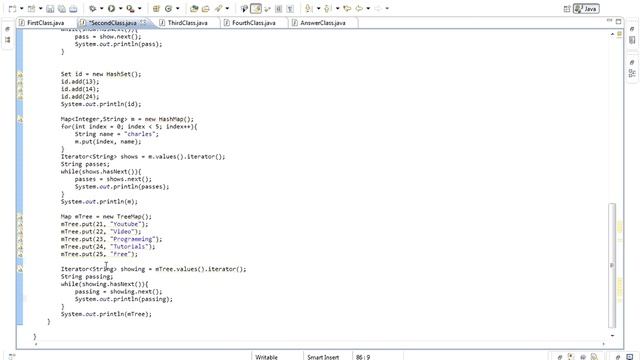640x360 pixels.
Task: Switch to the FirstClass.java tab
Action: pyautogui.click(x=45, y=23)
